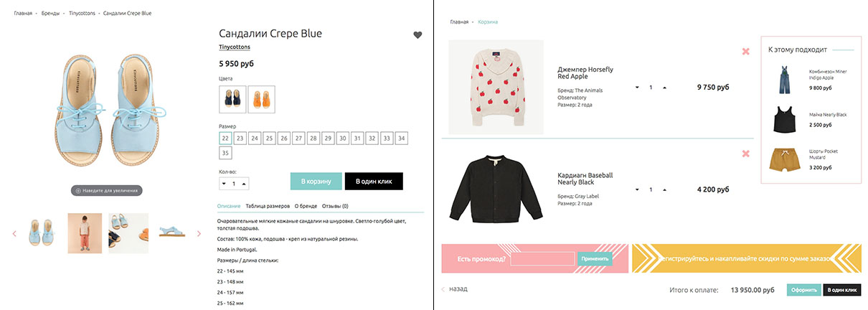The height and width of the screenshot is (310, 868).
Task: Go to next thumbnail with right pink arrow
Action: [199, 233]
